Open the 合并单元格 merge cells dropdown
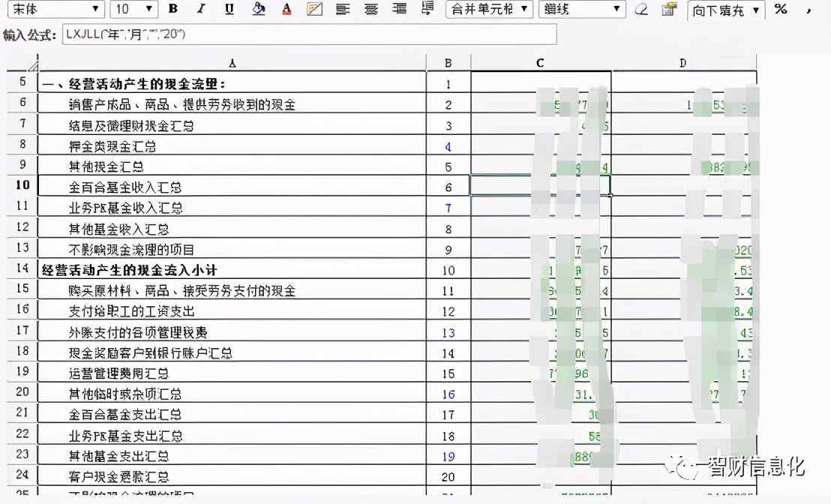Screen dimensions: 831x504 489,9
